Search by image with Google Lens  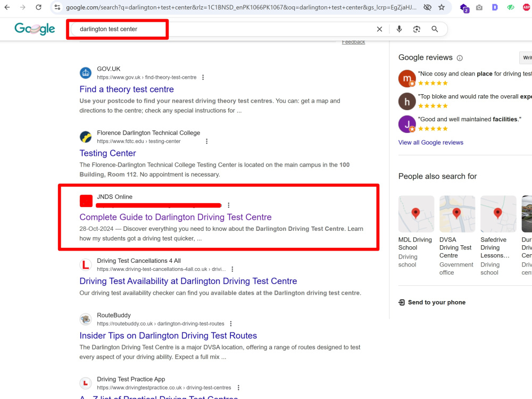[x=417, y=29]
